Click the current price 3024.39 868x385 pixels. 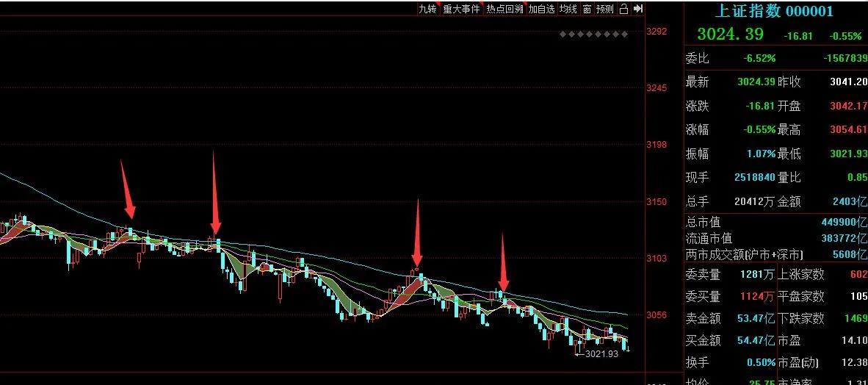coord(730,35)
